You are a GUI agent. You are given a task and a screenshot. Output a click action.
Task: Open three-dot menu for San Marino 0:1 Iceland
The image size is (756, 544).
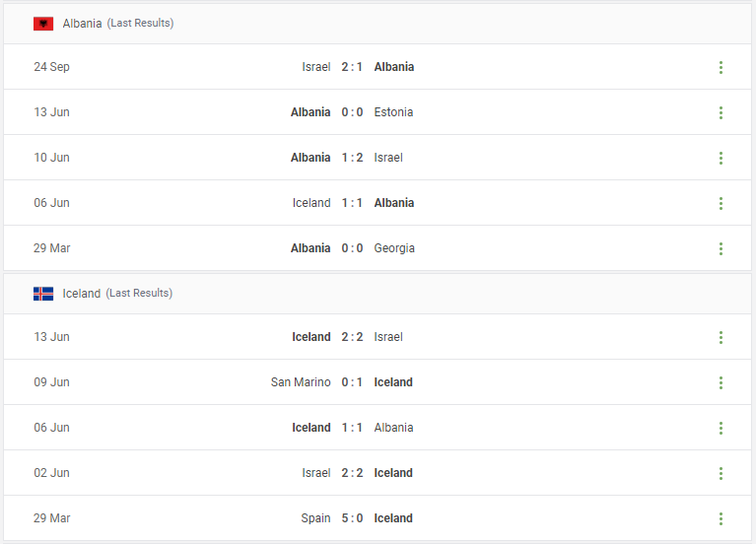(x=721, y=382)
